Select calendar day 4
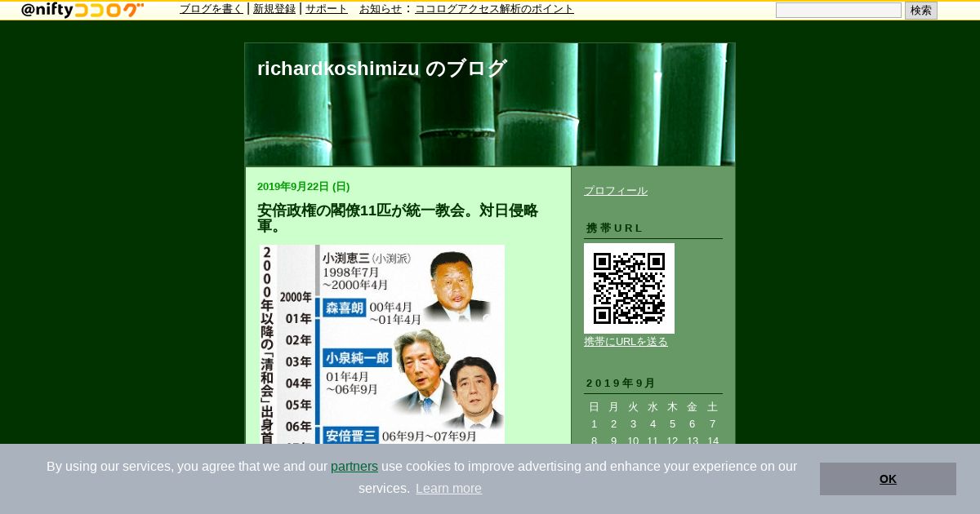The height and width of the screenshot is (514, 980). (x=653, y=424)
